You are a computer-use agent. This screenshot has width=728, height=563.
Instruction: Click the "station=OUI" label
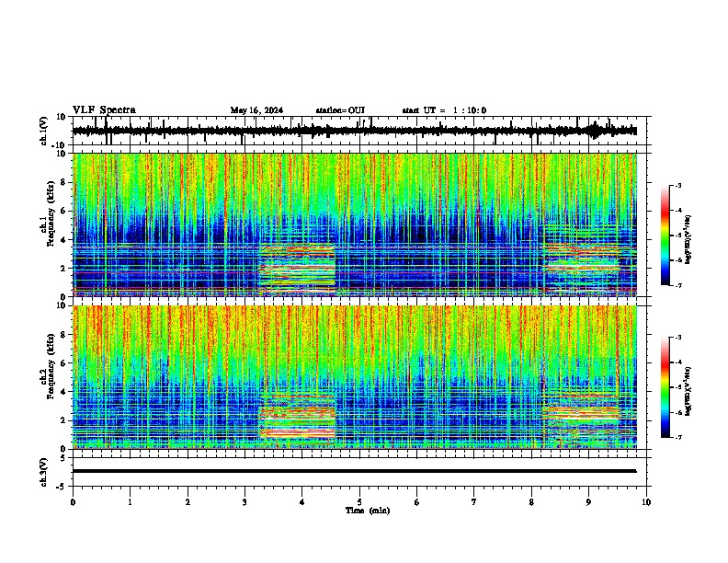click(340, 110)
